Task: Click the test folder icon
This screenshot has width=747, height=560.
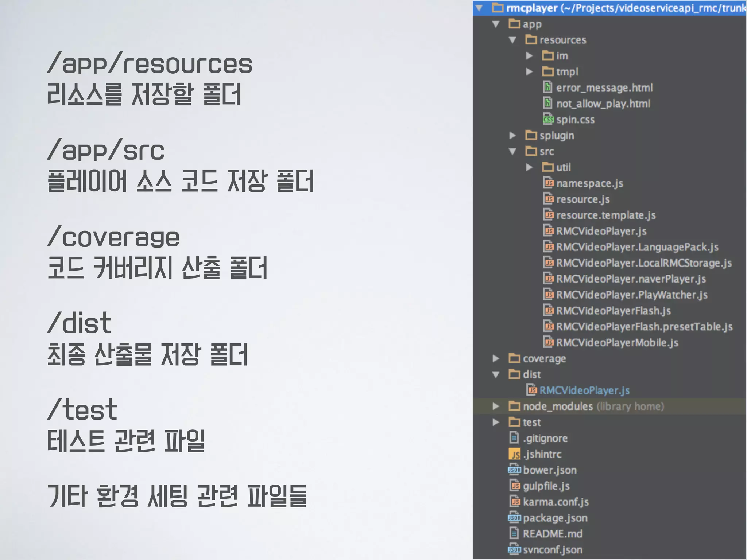Action: [x=514, y=422]
